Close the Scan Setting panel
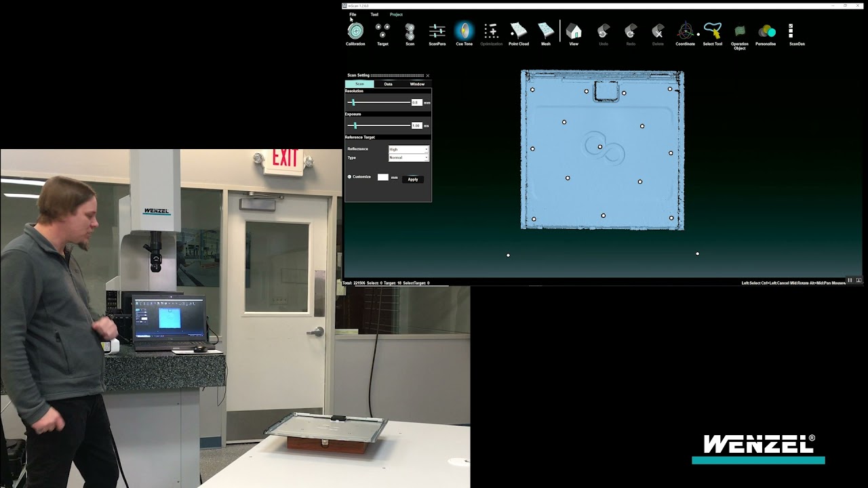This screenshot has height=488, width=868. click(427, 75)
